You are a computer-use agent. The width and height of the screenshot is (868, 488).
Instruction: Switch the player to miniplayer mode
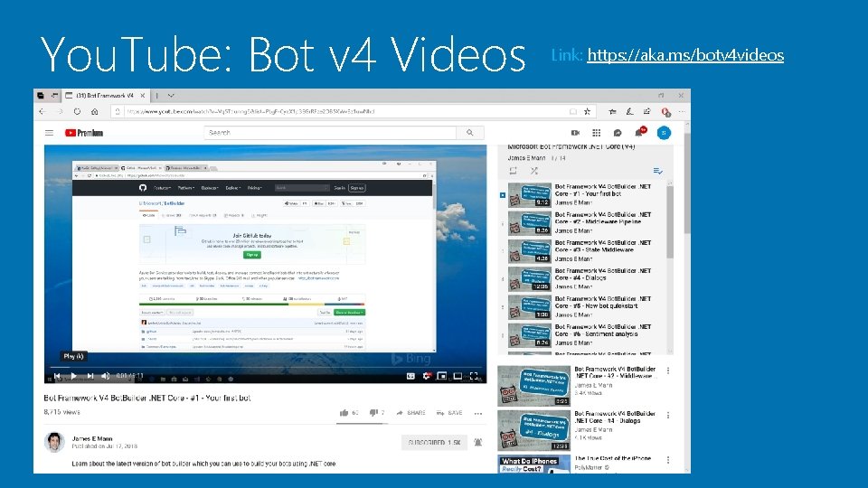[442, 376]
